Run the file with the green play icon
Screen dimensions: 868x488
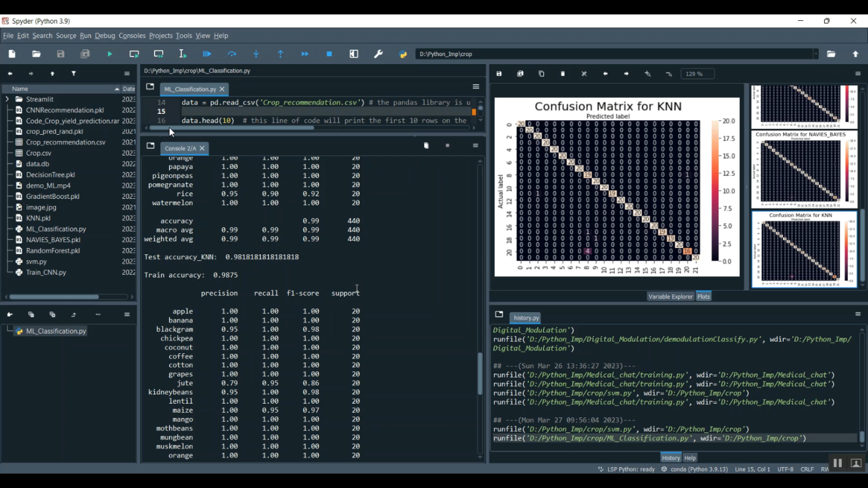point(110,54)
